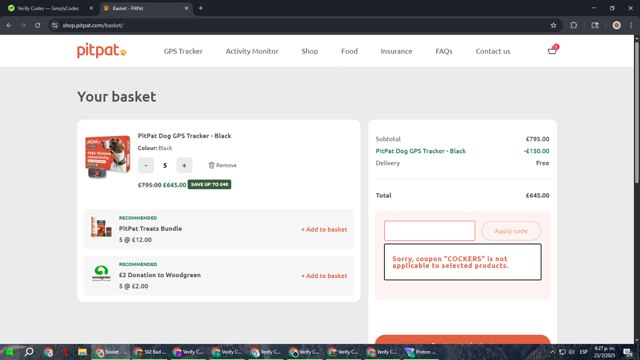Open Activity Monitor nav item
Viewport: 640px width, 360px height.
(x=252, y=51)
